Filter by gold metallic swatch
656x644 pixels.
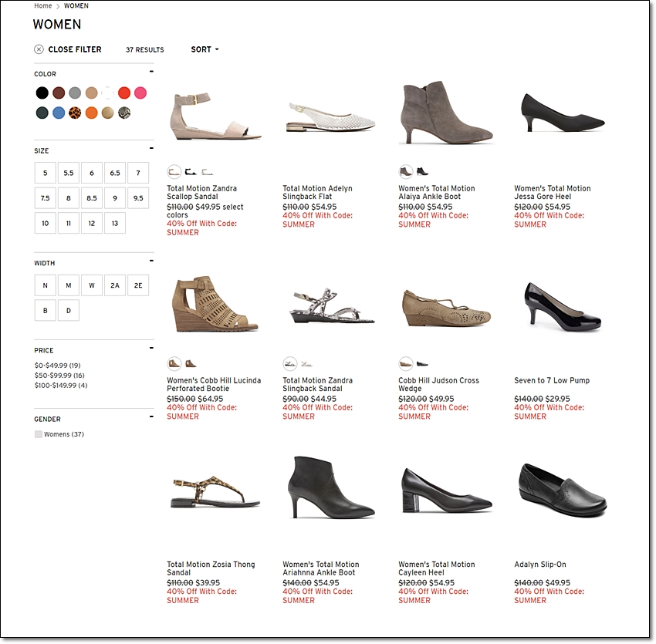(x=108, y=113)
